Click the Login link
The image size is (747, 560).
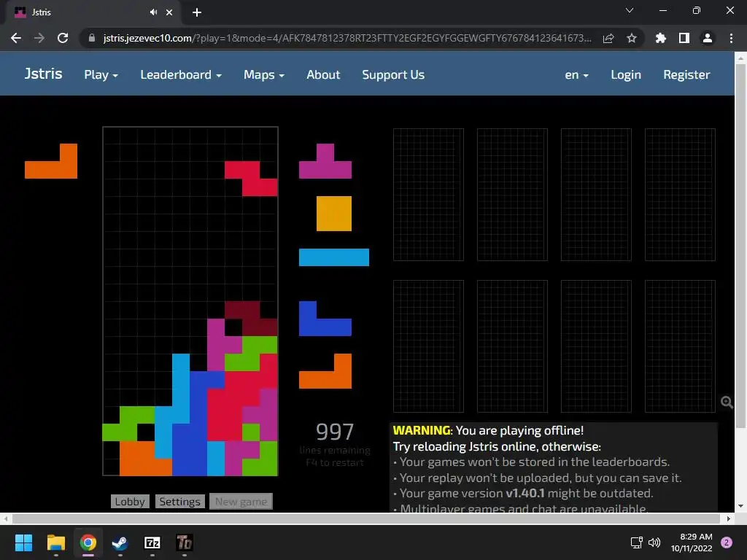pos(625,75)
